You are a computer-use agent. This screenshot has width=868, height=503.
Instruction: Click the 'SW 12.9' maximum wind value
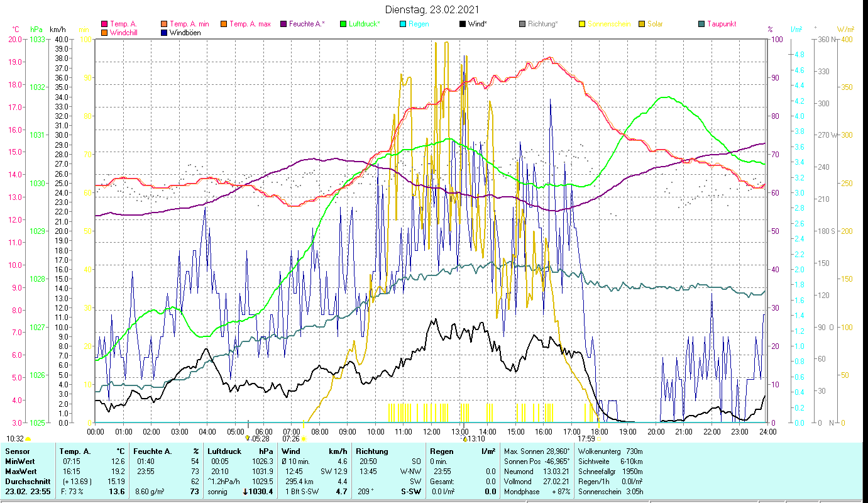pos(334,472)
